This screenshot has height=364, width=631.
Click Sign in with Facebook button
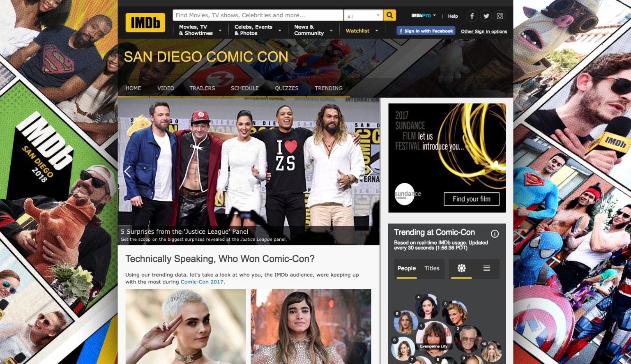(x=426, y=31)
